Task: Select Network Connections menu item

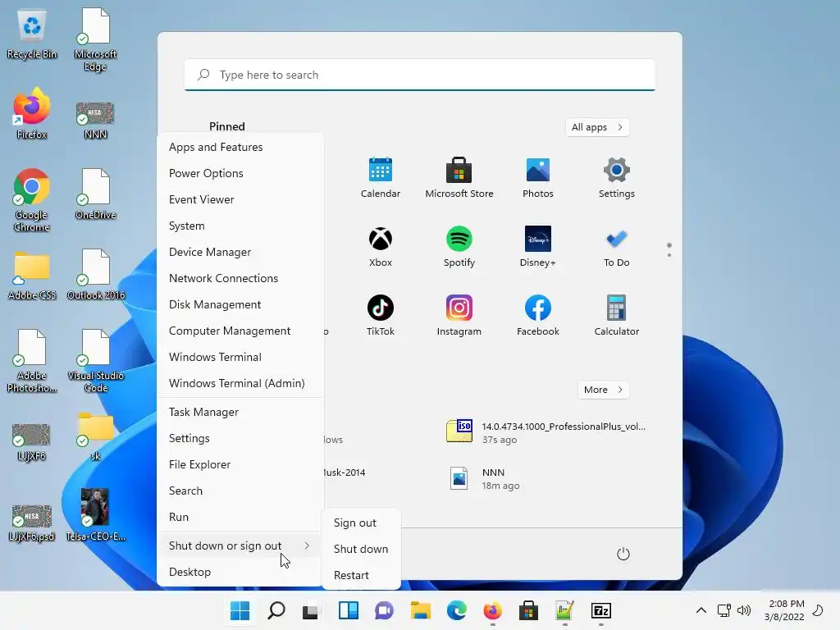Action: point(240,278)
